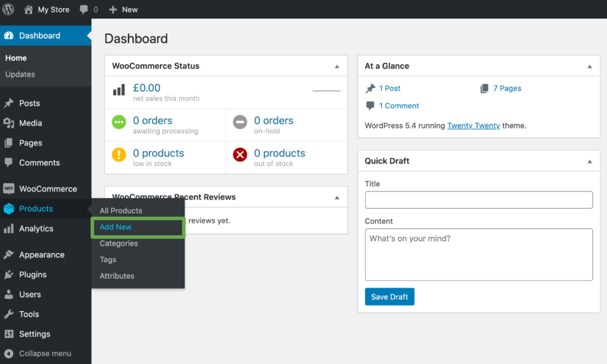Click the 7 Pages link
The image size is (607, 364).
507,88
